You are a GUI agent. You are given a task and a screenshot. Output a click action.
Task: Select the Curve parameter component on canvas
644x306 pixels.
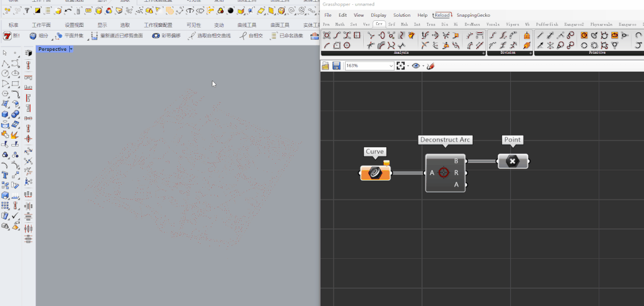tap(375, 173)
